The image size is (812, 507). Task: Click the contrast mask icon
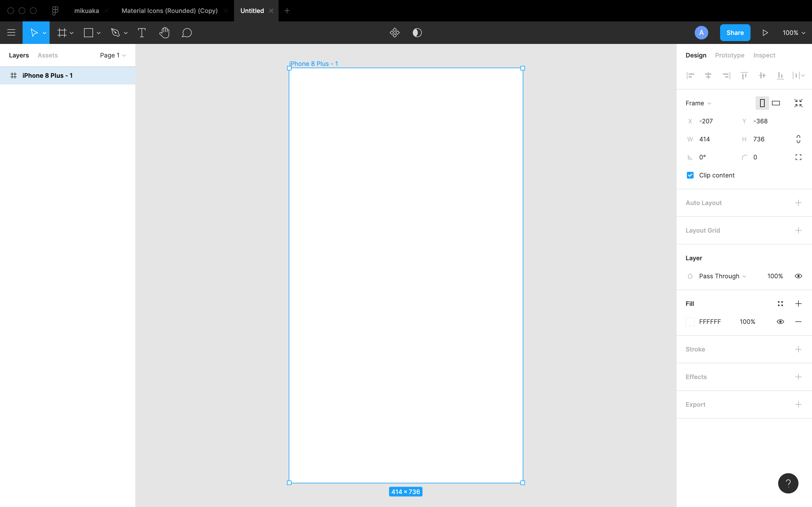point(417,32)
